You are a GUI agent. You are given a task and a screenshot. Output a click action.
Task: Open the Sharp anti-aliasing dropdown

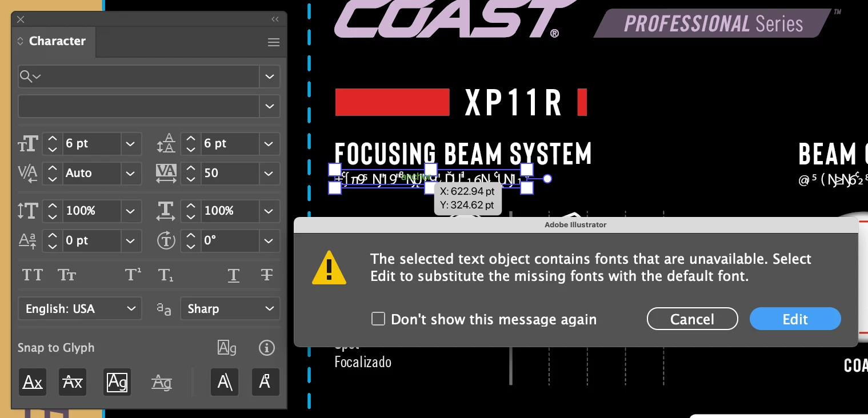tap(230, 309)
